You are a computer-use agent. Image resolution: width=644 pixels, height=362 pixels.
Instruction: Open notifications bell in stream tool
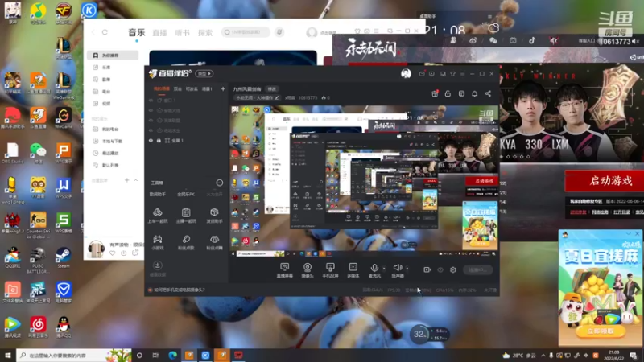[475, 93]
